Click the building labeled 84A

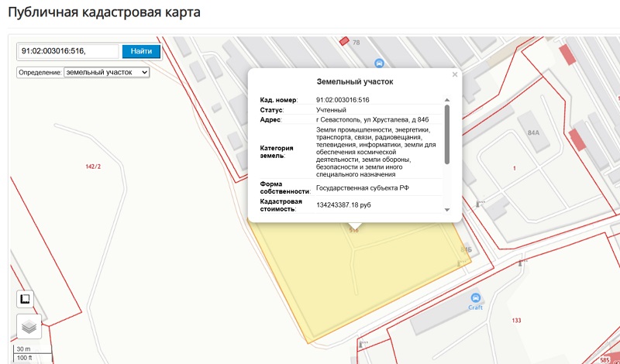(532, 133)
